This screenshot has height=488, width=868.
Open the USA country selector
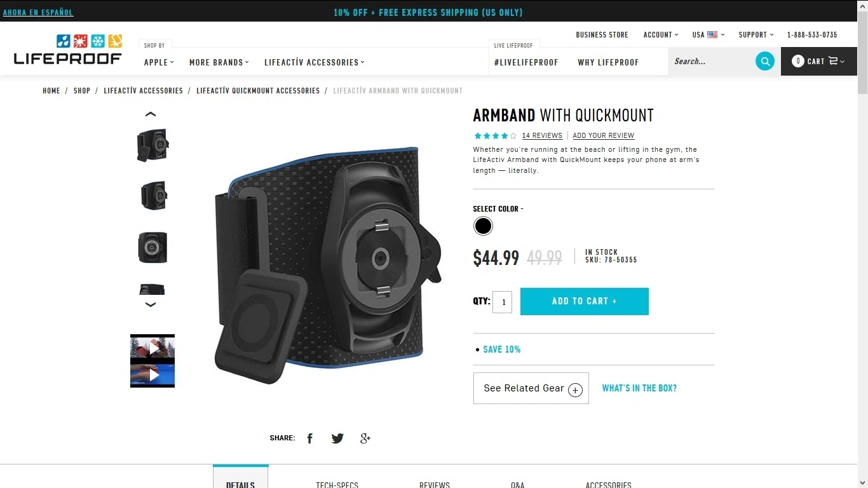(709, 35)
